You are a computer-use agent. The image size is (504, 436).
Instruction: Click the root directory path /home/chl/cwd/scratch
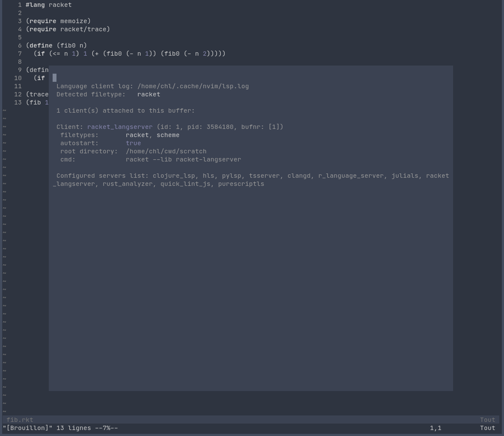tap(166, 151)
